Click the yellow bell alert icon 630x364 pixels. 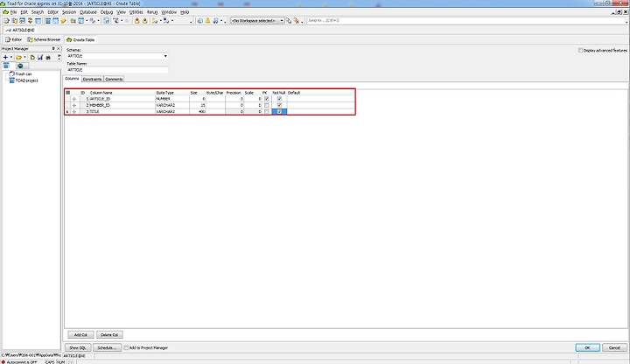[x=207, y=20]
